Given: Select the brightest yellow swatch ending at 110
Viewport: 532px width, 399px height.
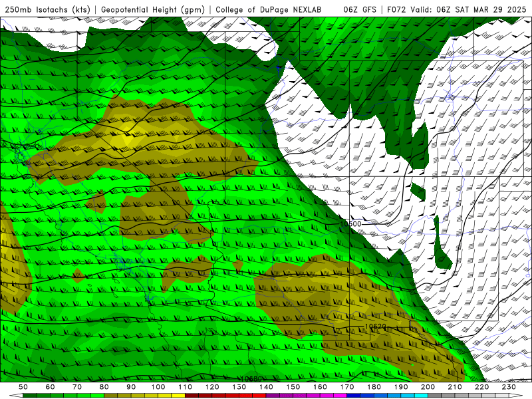Looking at the screenshot, I should [x=178, y=396].
